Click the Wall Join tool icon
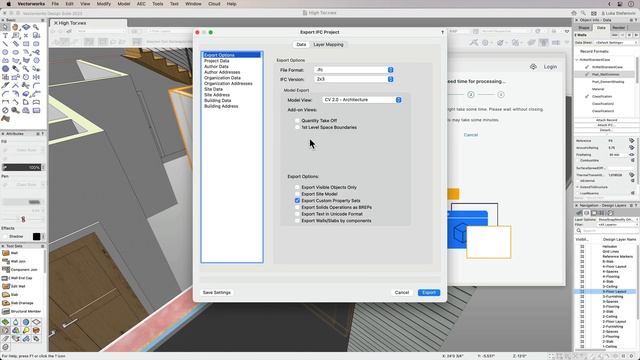640x360 pixels. 6,261
